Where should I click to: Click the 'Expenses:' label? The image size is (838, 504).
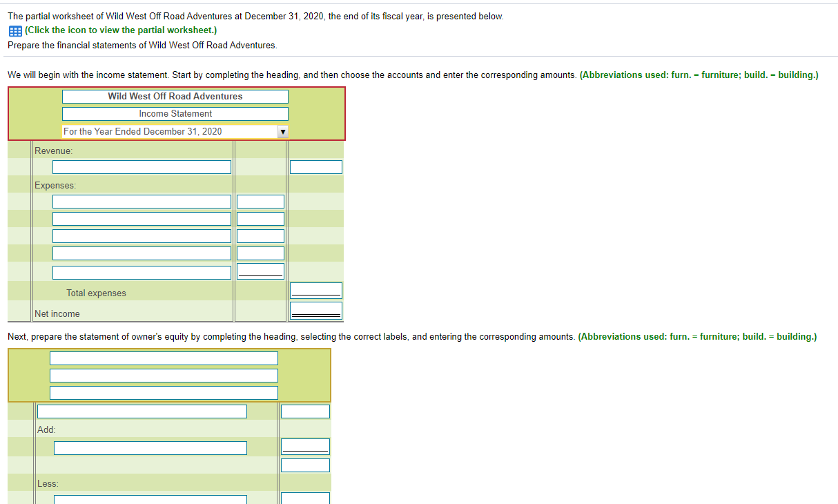[55, 186]
